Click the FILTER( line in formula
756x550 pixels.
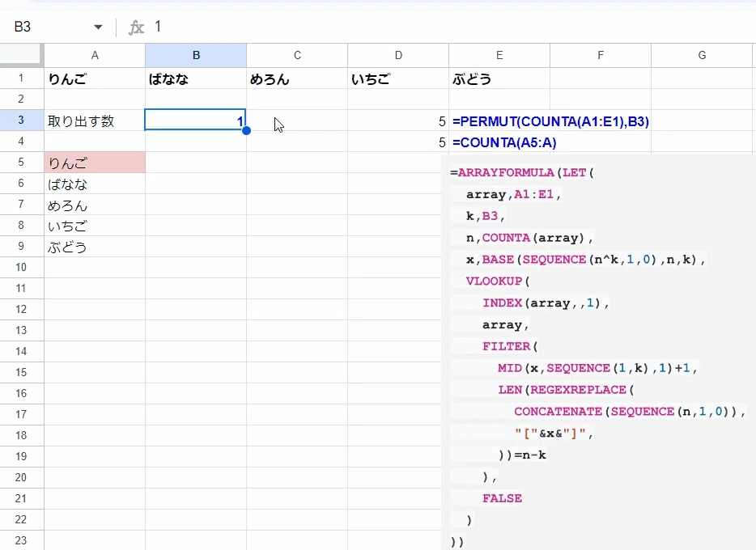(x=510, y=346)
